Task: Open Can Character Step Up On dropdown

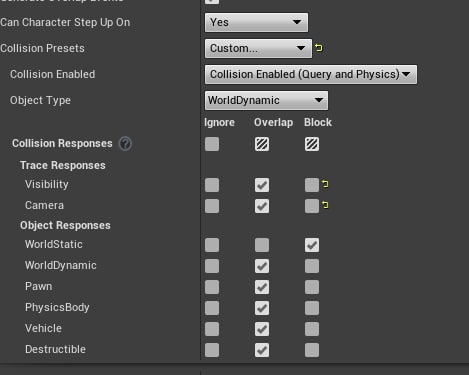Action: pos(256,22)
